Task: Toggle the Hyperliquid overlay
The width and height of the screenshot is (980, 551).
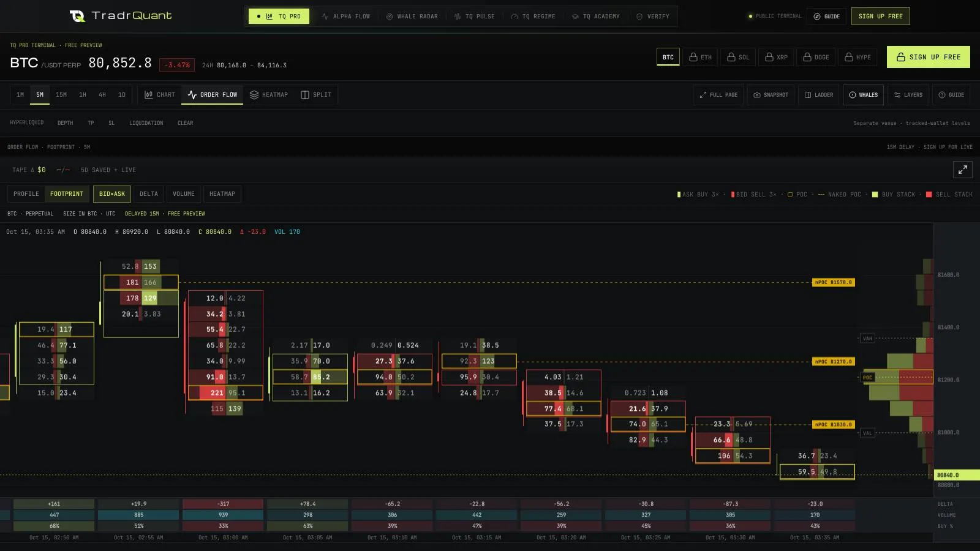Action: point(27,123)
